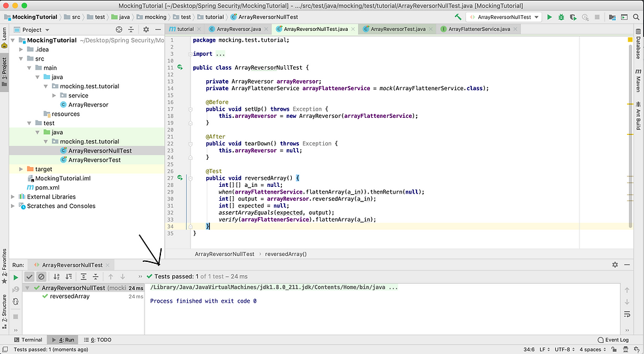This screenshot has height=354, width=644.
Task: Toggle soft-wrap in the console output
Action: [x=627, y=314]
